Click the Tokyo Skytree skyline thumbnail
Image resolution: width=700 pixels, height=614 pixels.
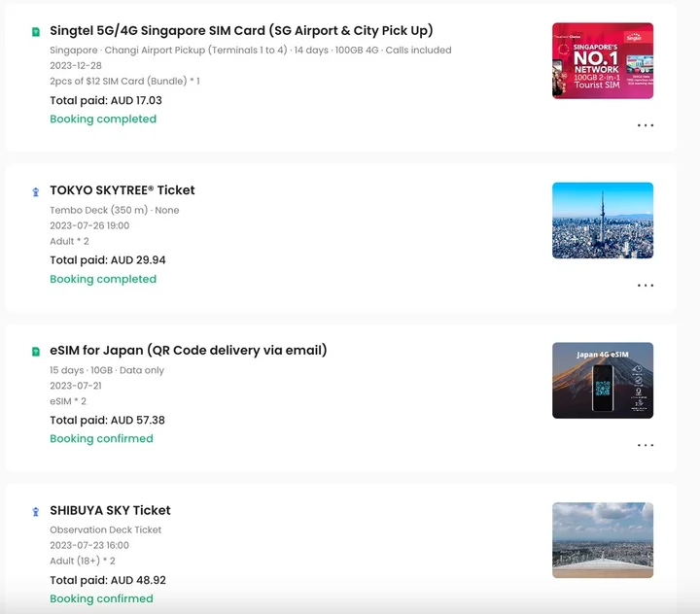pos(602,221)
